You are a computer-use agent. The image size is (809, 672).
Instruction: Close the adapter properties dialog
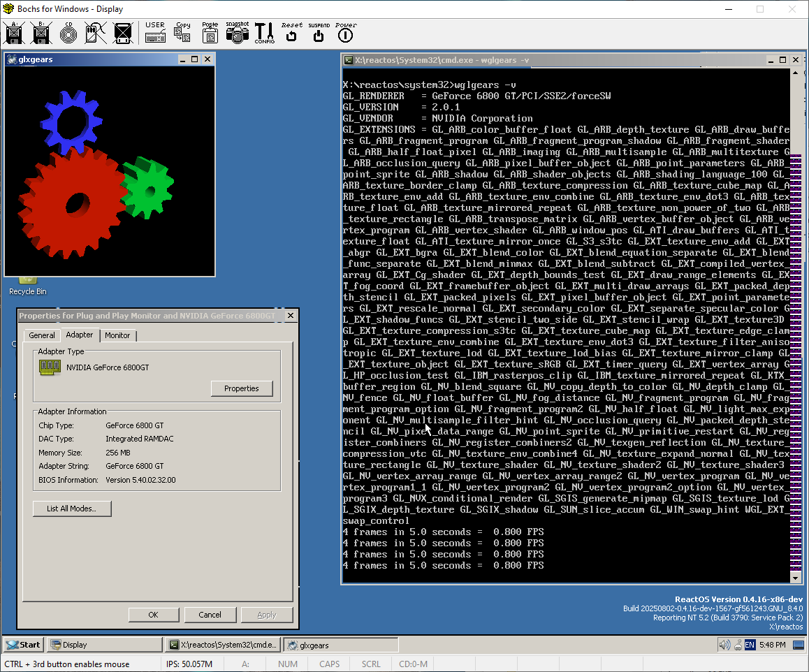click(x=291, y=315)
